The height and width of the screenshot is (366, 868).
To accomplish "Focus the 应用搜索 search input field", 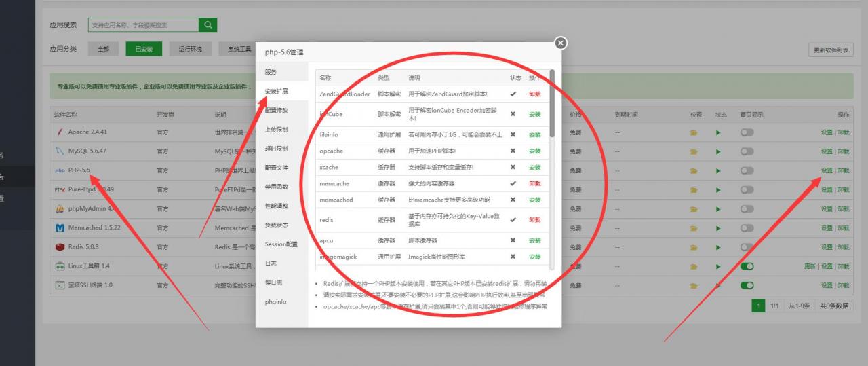I will coord(143,25).
